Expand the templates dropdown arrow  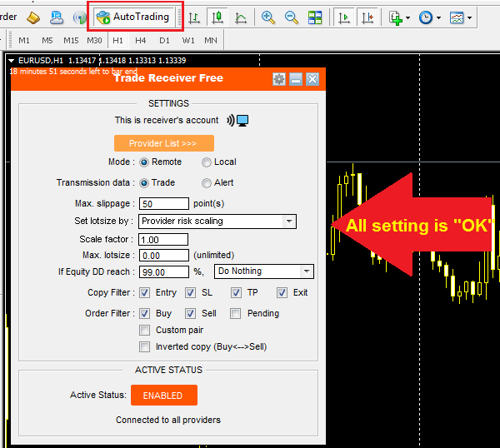pos(469,17)
